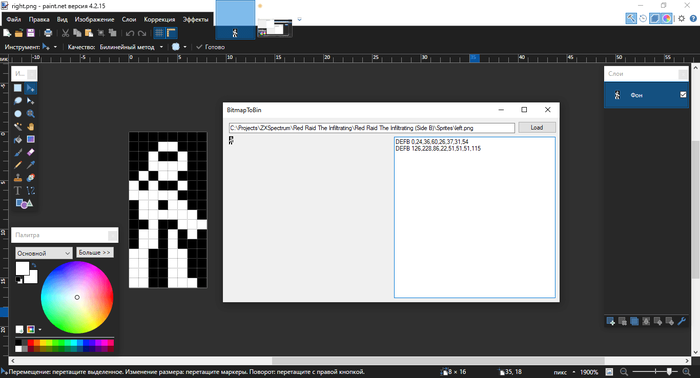This screenshot has width=700, height=378.
Task: Open the Коррекция menu
Action: tap(159, 19)
